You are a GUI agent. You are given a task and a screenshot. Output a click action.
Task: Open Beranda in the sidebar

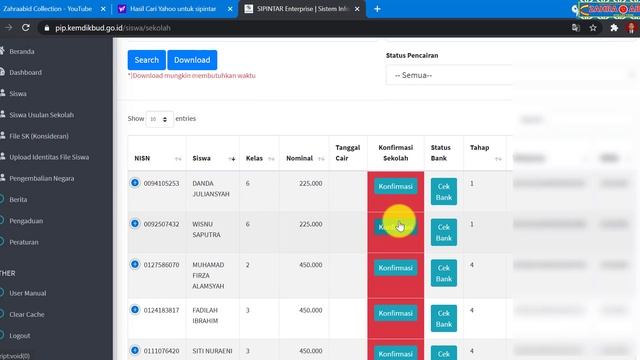[21, 51]
